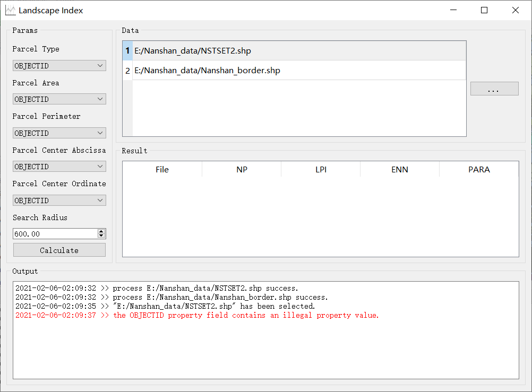The height and width of the screenshot is (392, 532).
Task: Expand the Parcel Center Abscissa dropdown
Action: pos(59,167)
